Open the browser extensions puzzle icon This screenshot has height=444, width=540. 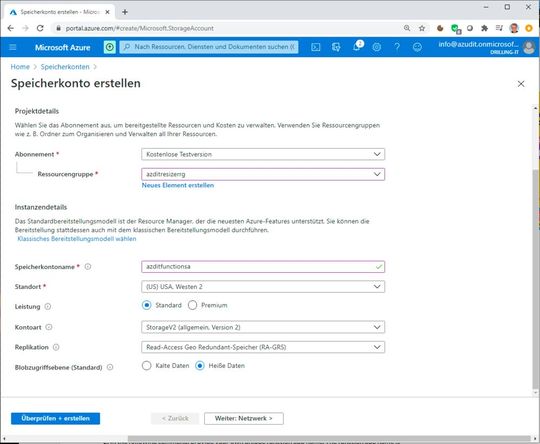485,28
